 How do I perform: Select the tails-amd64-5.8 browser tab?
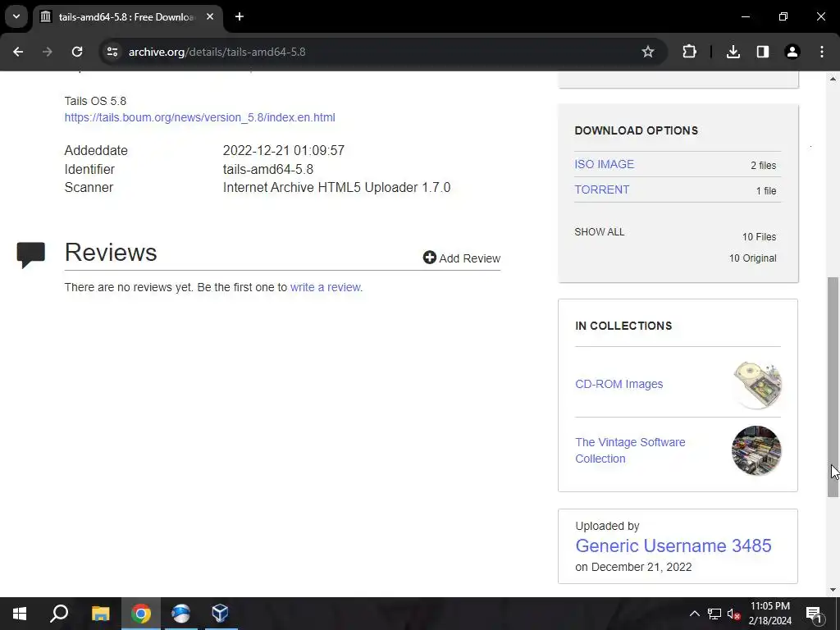126,16
